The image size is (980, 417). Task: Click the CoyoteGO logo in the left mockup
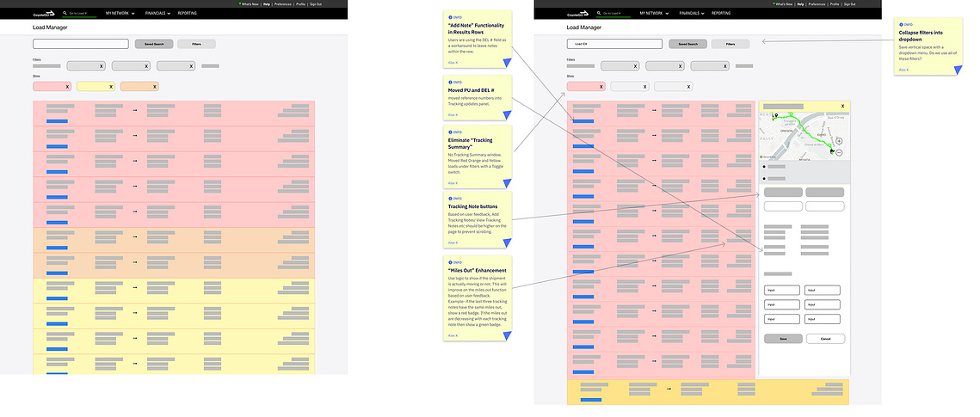[44, 13]
